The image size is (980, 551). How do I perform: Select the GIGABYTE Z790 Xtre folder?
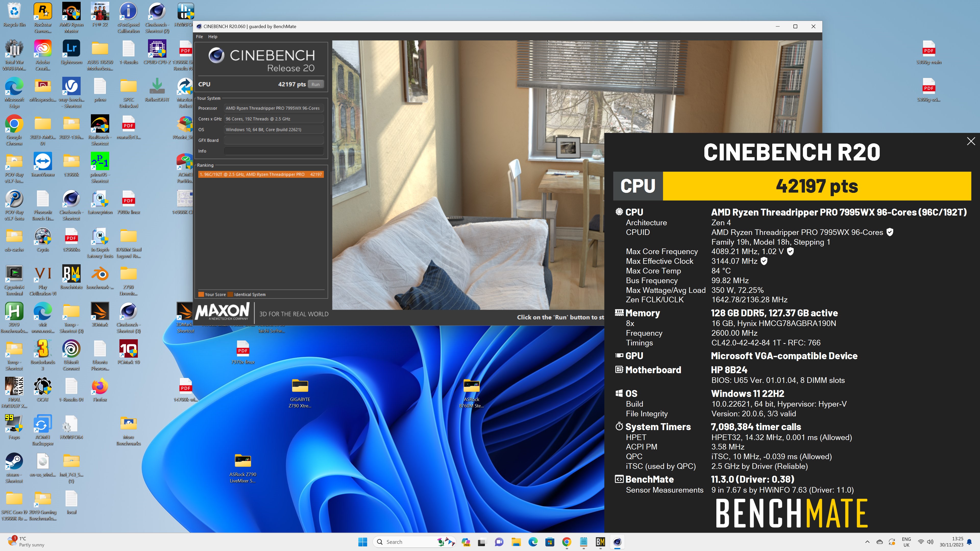(300, 393)
